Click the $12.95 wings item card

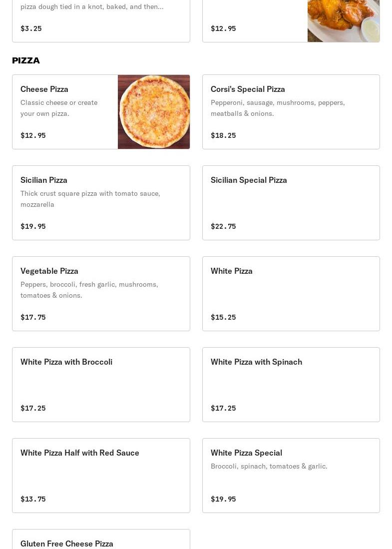click(x=255, y=21)
